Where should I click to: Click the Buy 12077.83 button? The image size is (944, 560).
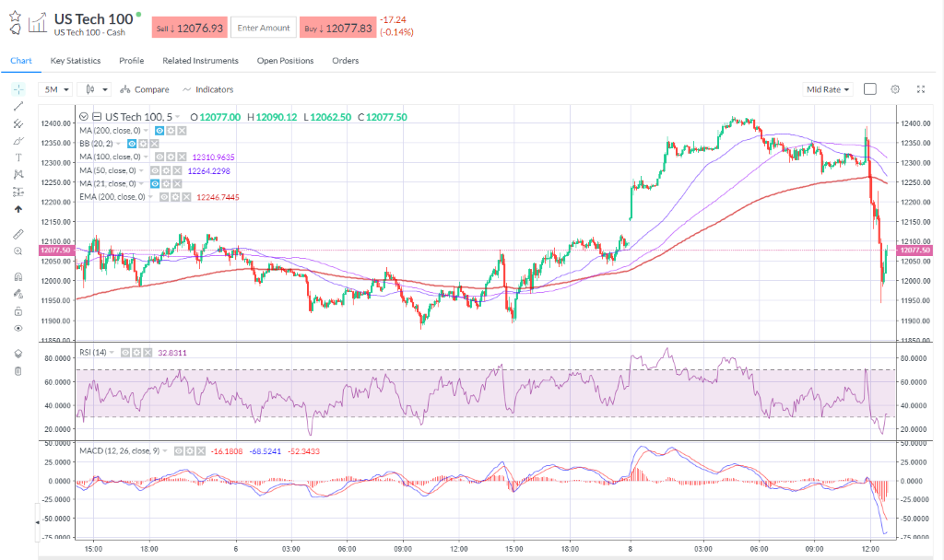[x=337, y=29]
